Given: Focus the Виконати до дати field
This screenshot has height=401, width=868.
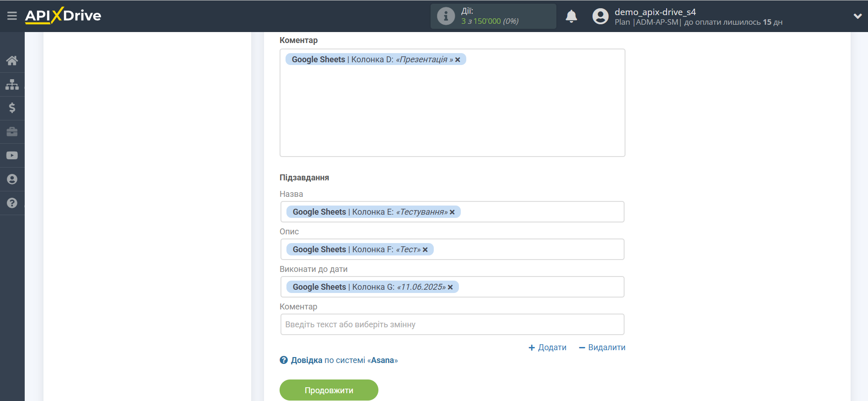Looking at the screenshot, I should pyautogui.click(x=452, y=287).
